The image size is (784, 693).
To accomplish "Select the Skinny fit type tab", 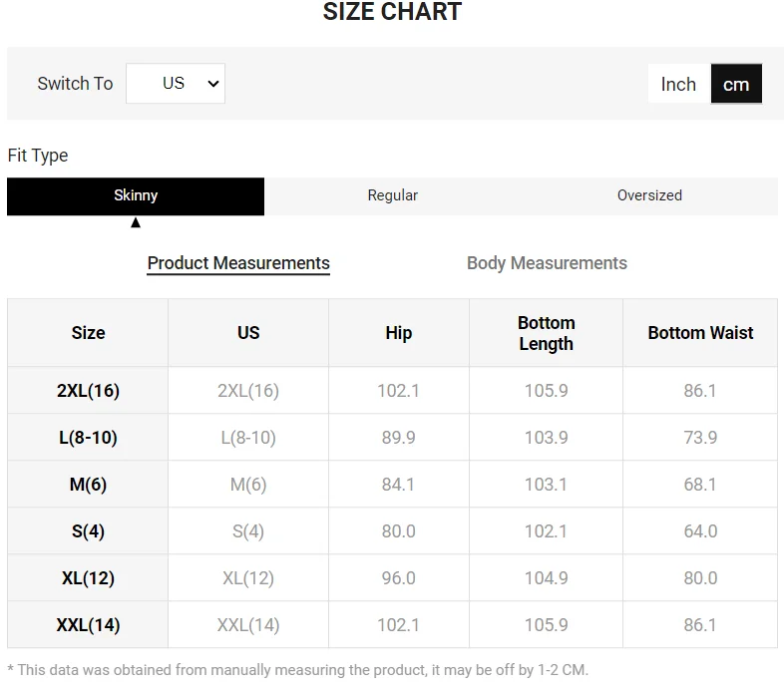I will [136, 196].
